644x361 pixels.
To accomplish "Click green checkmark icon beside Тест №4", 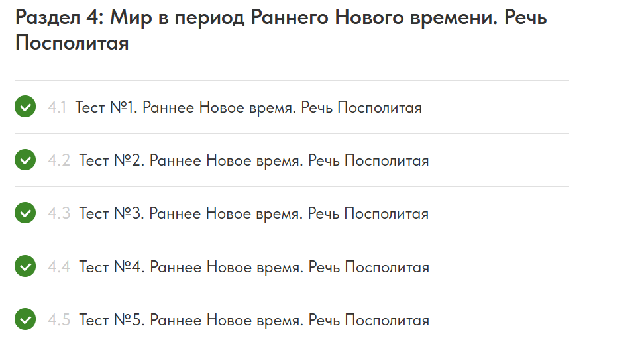I will click(x=25, y=267).
